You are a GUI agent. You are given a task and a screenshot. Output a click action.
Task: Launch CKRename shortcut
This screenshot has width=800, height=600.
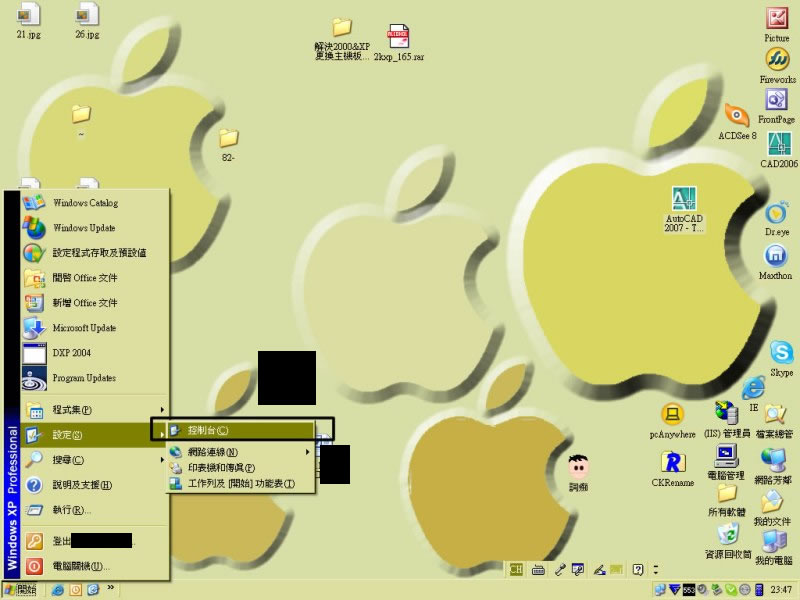click(672, 469)
